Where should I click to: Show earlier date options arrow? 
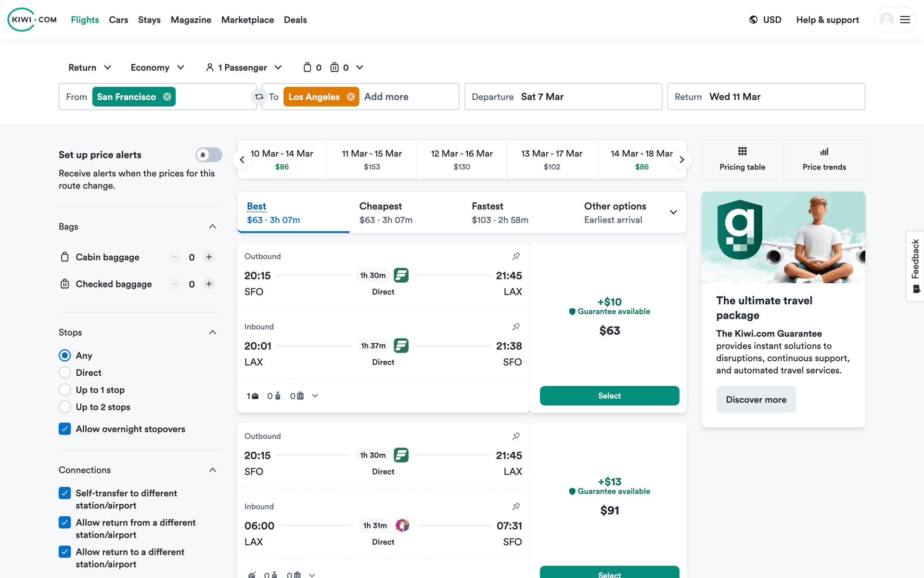[242, 160]
